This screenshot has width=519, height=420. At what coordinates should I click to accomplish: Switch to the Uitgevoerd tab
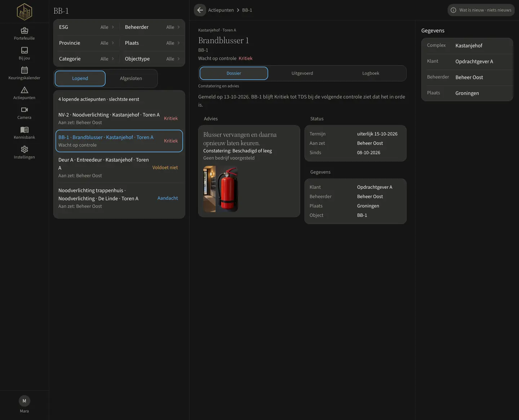coord(302,73)
